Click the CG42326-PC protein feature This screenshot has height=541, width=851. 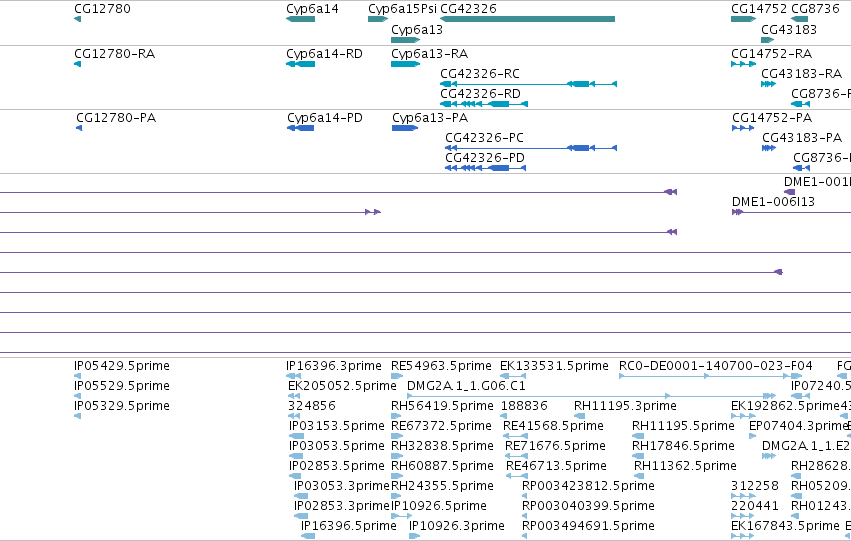[531, 148]
